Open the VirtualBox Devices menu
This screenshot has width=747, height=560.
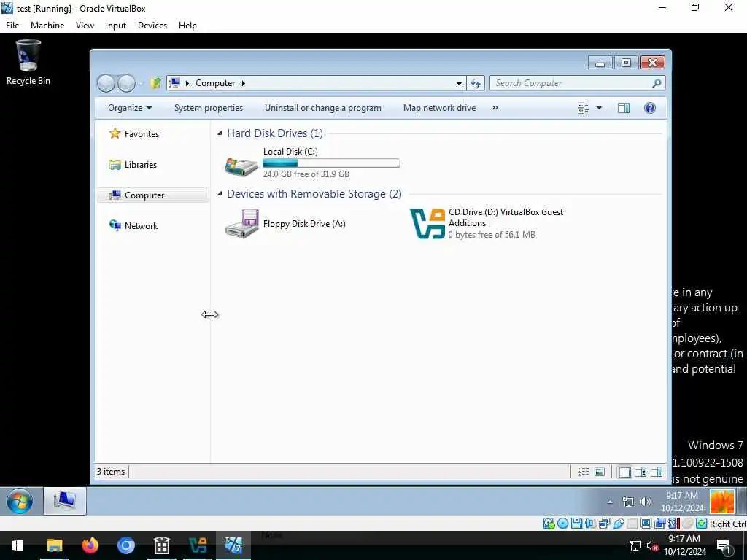pyautogui.click(x=152, y=26)
